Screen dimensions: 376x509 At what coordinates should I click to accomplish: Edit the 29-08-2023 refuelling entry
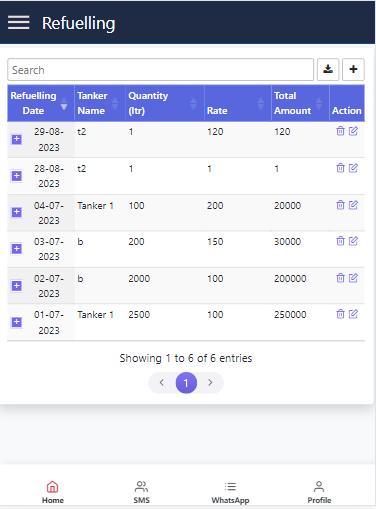tap(353, 131)
